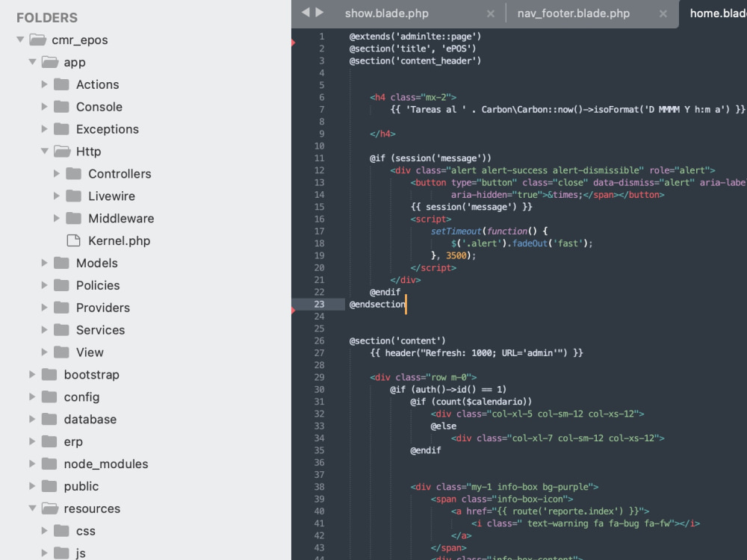Expand the Middleware folder arrow

tap(57, 218)
